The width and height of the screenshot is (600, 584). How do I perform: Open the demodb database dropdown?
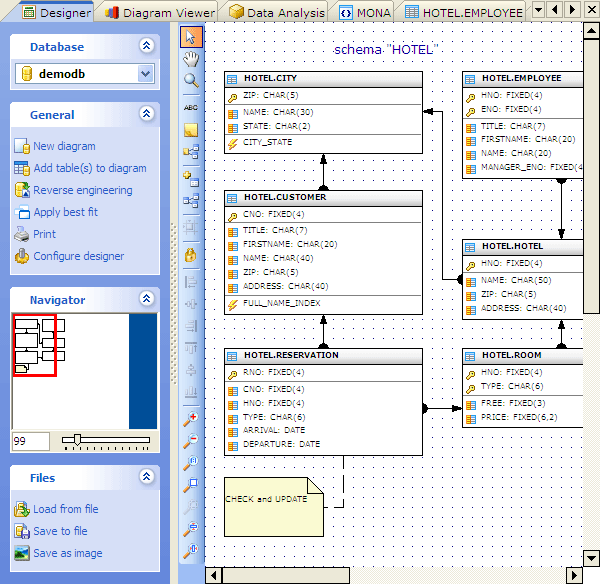point(146,74)
